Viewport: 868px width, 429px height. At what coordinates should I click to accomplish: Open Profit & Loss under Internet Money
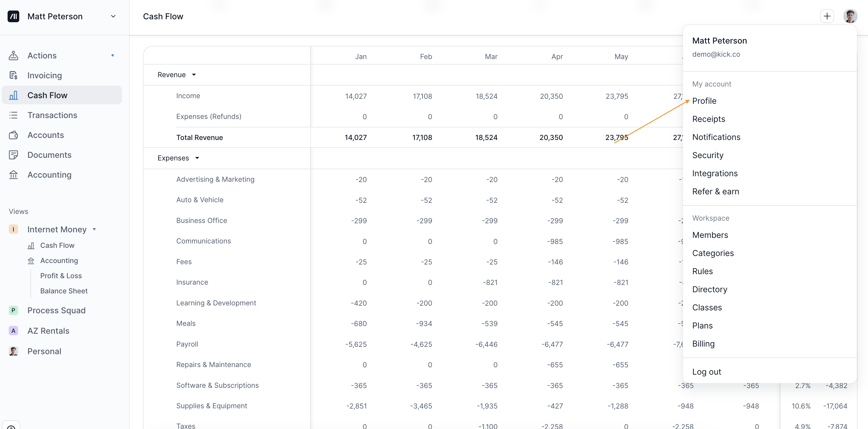pos(61,276)
